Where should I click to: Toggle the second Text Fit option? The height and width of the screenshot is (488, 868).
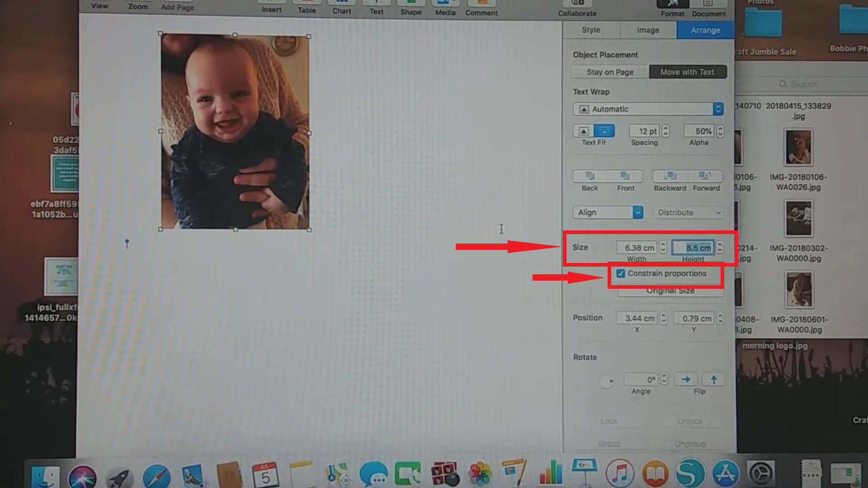[605, 131]
